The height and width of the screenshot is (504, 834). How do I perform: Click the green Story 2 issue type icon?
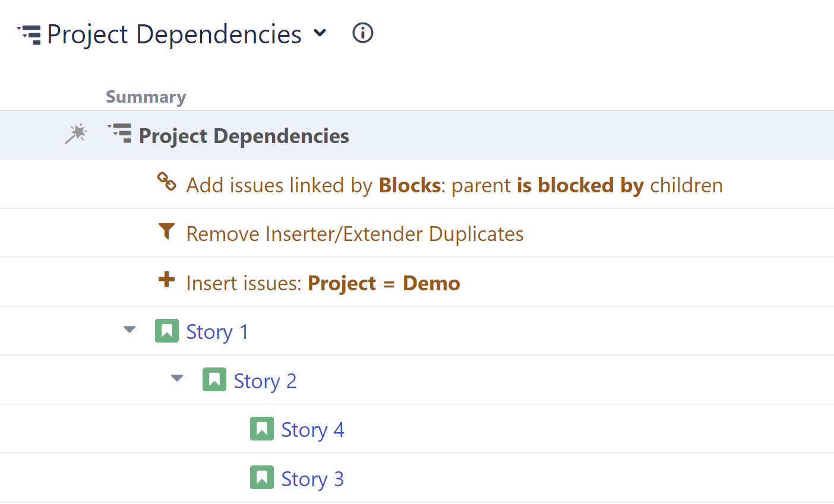(214, 379)
